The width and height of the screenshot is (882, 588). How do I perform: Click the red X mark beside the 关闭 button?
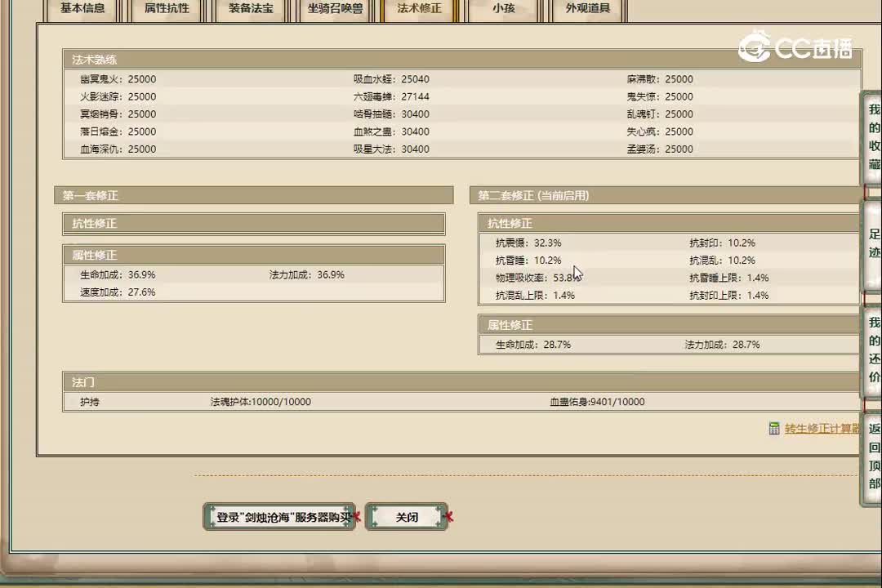447,515
